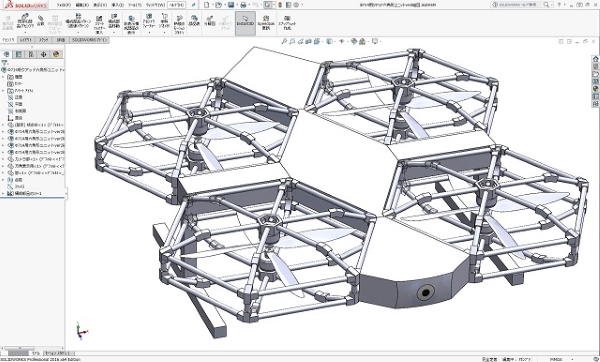The image size is (600, 362).
Task: Open the dropdown arrow next to the New icon
Action: 212,5
